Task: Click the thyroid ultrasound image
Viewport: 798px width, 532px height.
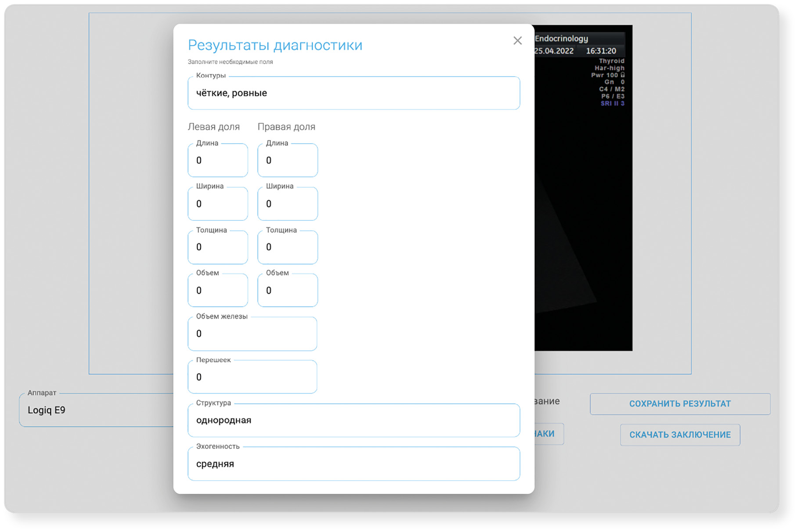Action: point(583,219)
